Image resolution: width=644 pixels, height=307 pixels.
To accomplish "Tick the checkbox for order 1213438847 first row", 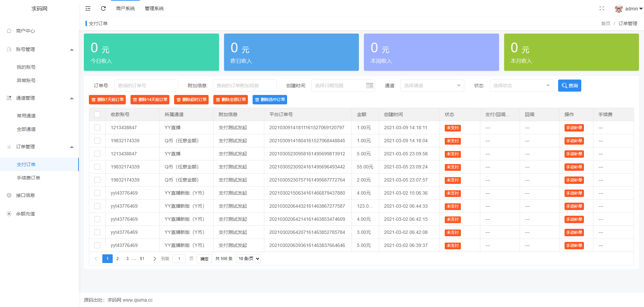I will point(97,127).
